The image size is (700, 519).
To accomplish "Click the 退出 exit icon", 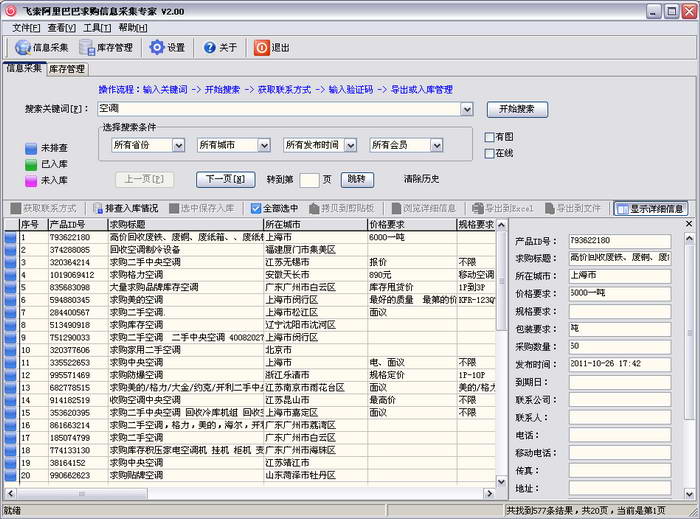I will (x=261, y=47).
